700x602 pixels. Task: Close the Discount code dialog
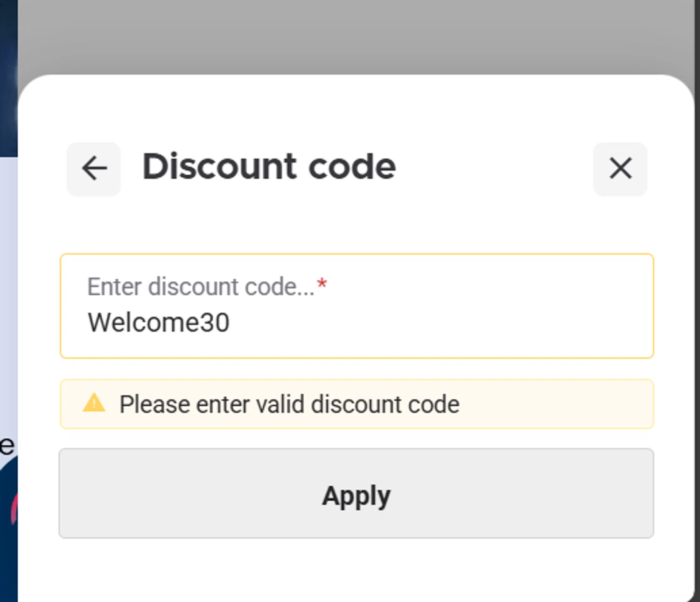tap(620, 169)
